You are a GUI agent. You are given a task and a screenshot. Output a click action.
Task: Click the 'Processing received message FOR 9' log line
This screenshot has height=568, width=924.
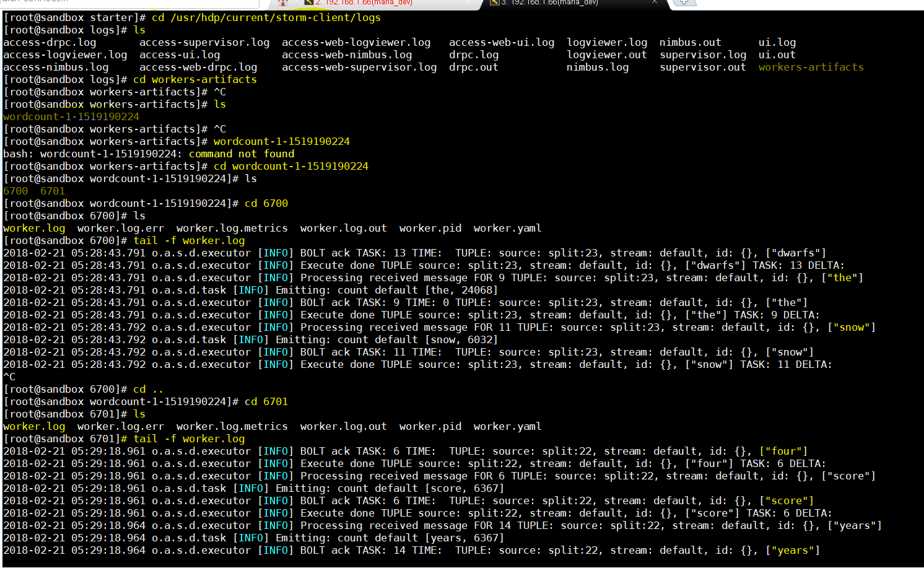[434, 278]
